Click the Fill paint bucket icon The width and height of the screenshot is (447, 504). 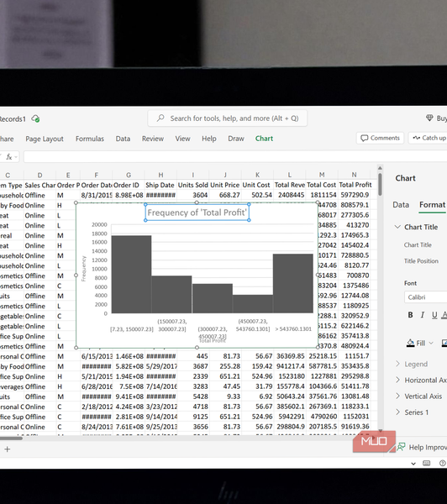(411, 343)
